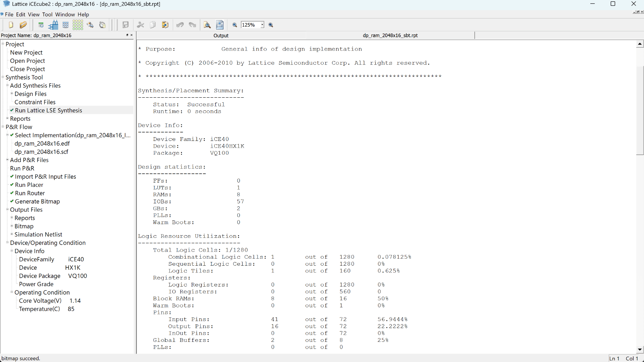Viewport: 644px width, 362px height.
Task: Select Run Placer step in tree
Action: click(29, 185)
